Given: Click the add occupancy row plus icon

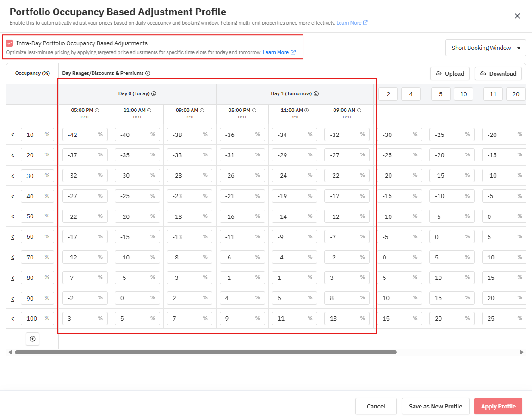Looking at the screenshot, I should point(32,339).
